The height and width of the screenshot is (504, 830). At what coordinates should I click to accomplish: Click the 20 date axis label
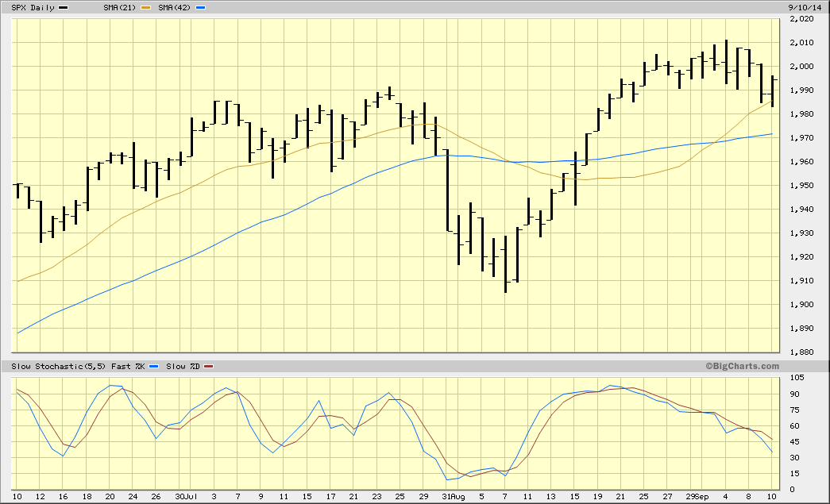point(110,497)
